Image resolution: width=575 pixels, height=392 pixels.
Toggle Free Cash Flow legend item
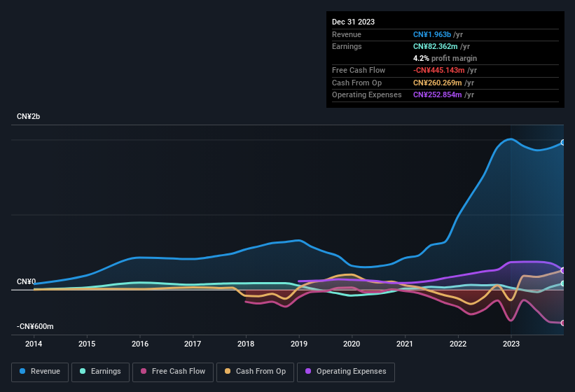coord(173,372)
